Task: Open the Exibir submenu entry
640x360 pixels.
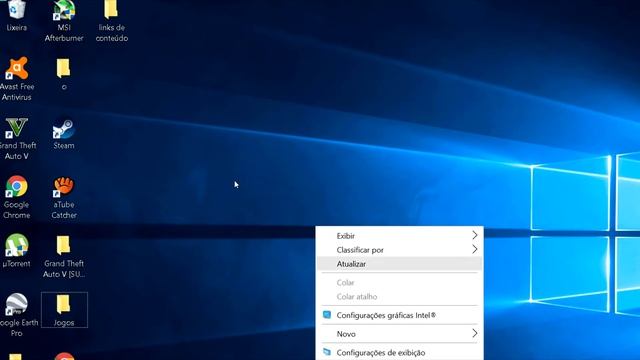Action: [x=400, y=236]
